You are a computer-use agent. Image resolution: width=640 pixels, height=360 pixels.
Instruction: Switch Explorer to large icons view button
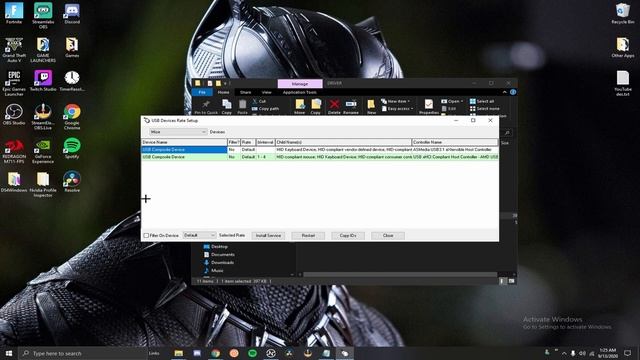click(511, 281)
